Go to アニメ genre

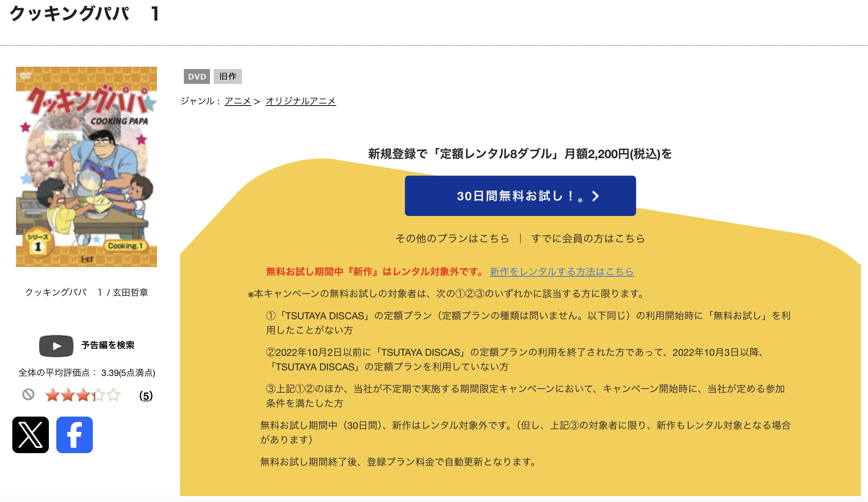point(238,101)
